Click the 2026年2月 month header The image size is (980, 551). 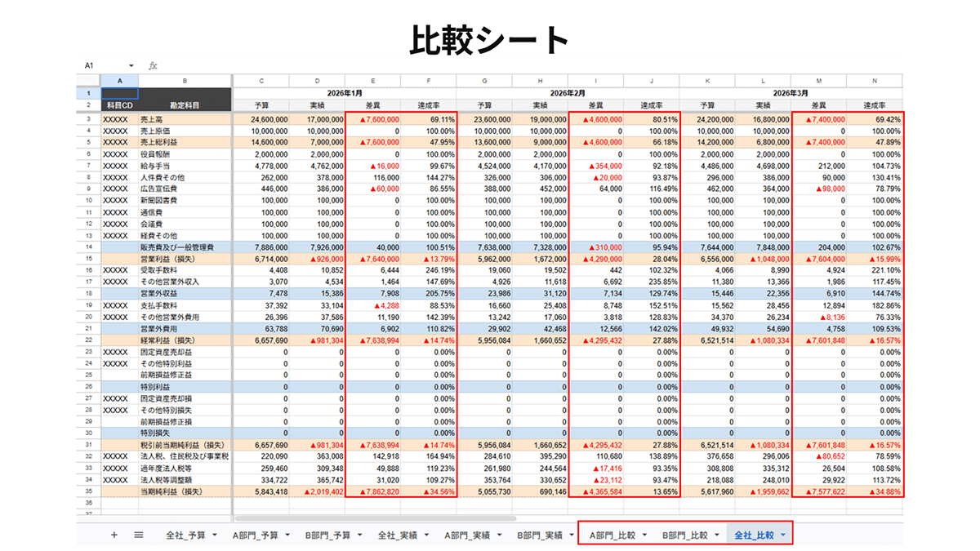click(x=568, y=93)
